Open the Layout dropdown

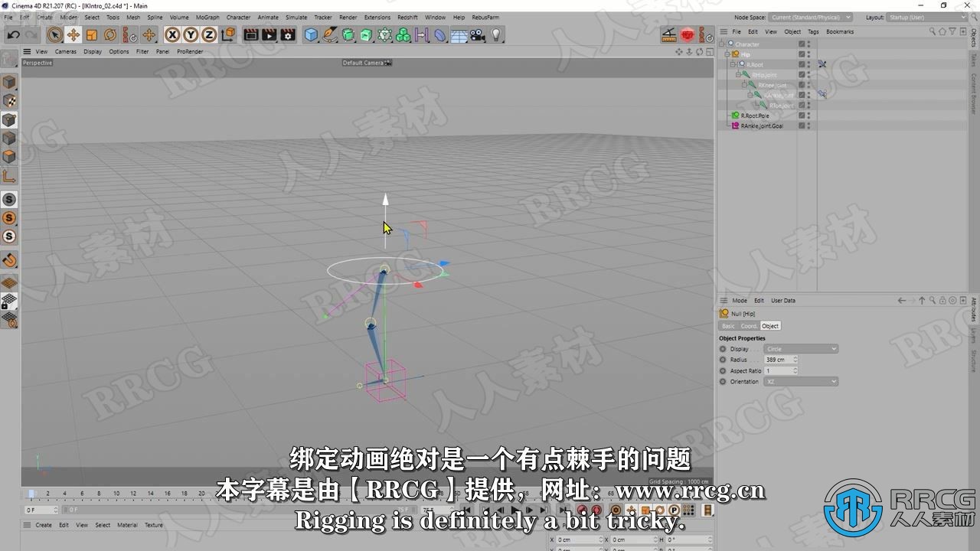(929, 17)
